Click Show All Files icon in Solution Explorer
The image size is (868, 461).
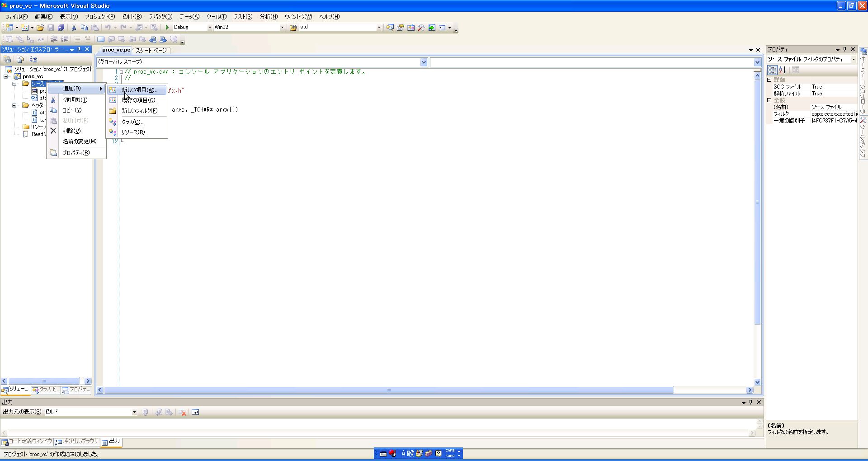click(x=20, y=59)
